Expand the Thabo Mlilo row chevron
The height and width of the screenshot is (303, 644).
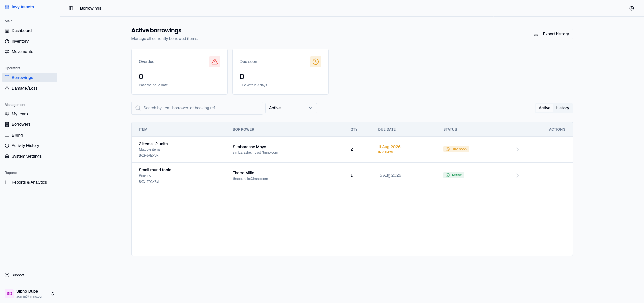(x=518, y=175)
